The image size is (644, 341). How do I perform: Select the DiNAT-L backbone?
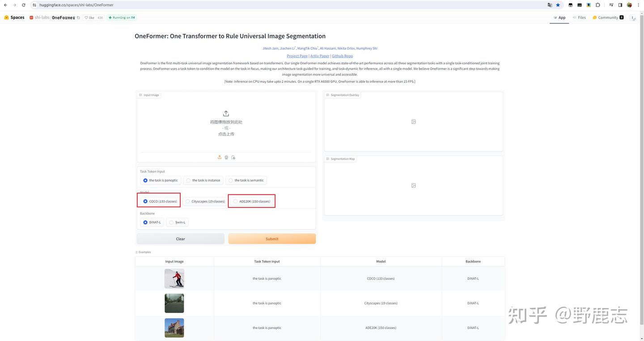[152, 222]
